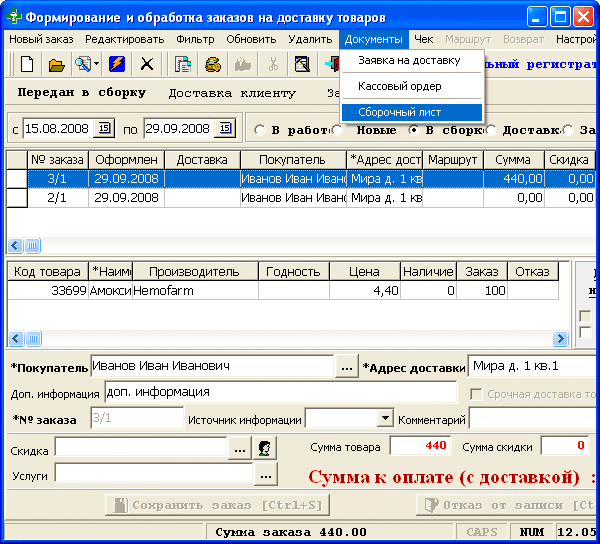Click the copy document toolbar icon
This screenshot has height=544, width=600.
pyautogui.click(x=183, y=64)
